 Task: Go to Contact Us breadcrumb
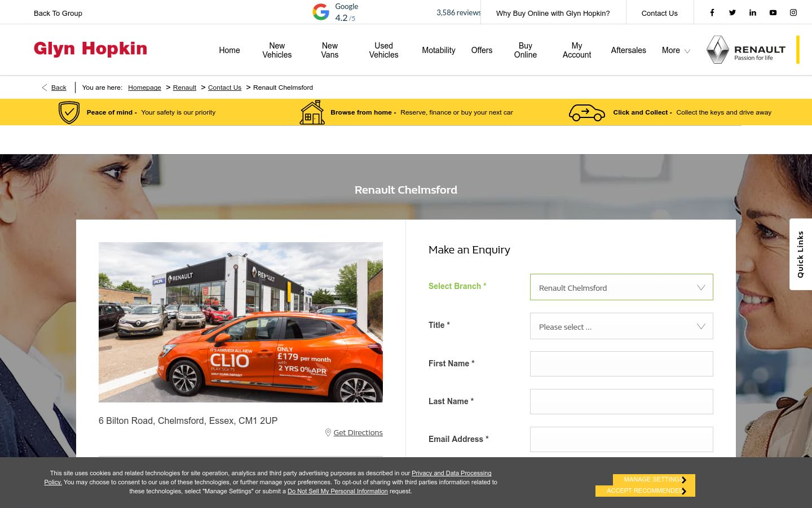point(224,87)
